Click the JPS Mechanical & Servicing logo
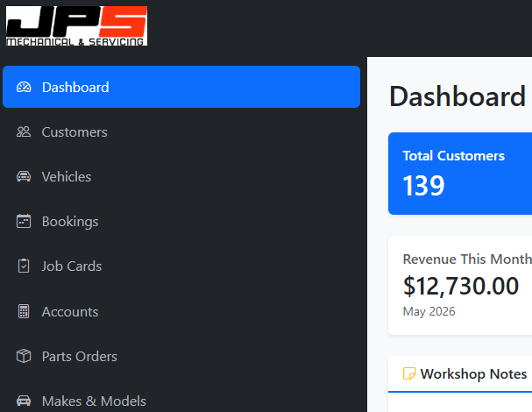 coord(76,25)
